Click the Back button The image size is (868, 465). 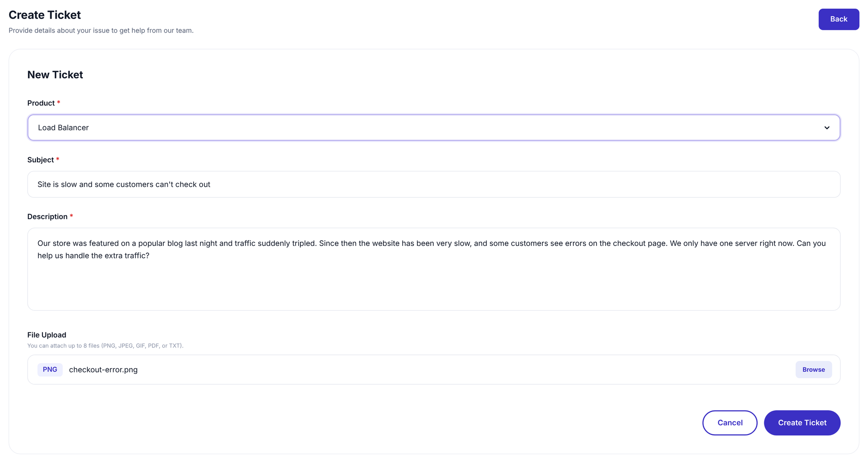(838, 19)
